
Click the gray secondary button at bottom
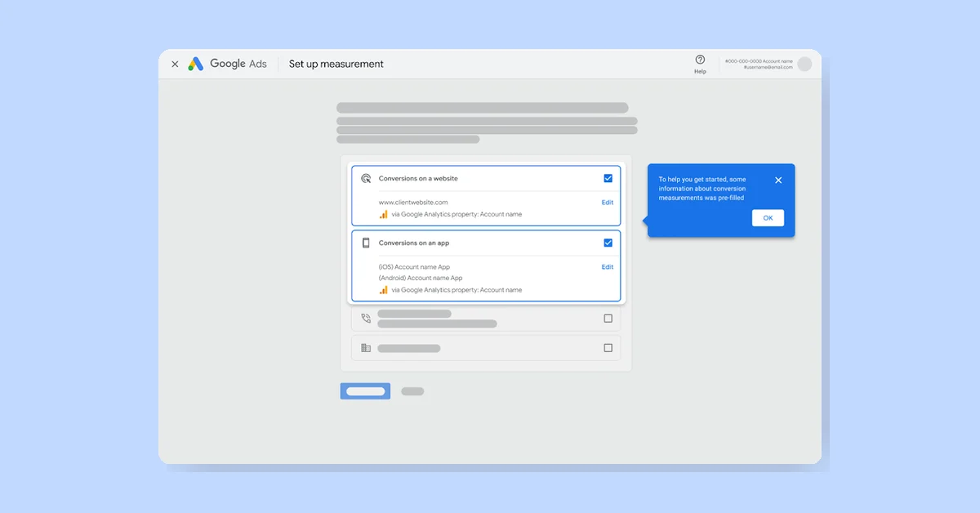pos(412,391)
